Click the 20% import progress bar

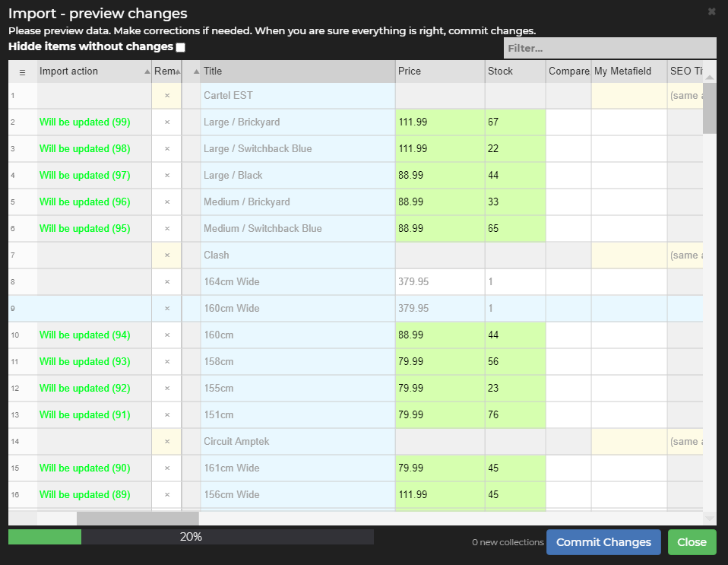coord(191,537)
